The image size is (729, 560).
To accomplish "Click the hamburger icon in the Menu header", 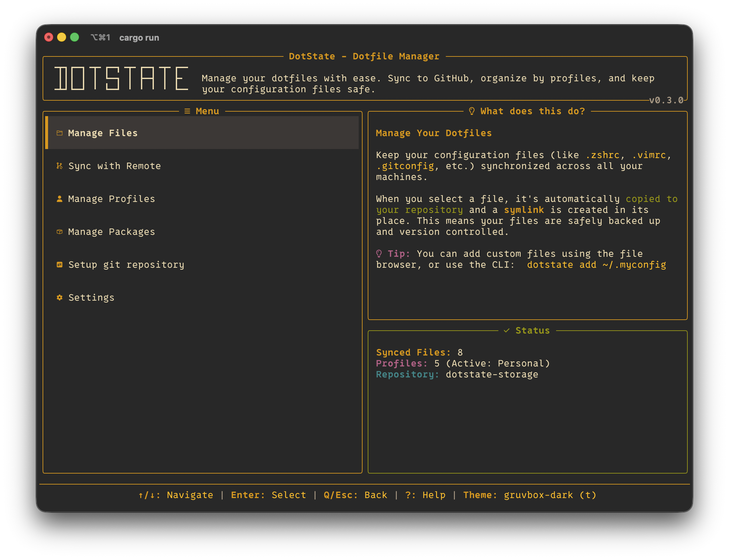I will (x=187, y=111).
